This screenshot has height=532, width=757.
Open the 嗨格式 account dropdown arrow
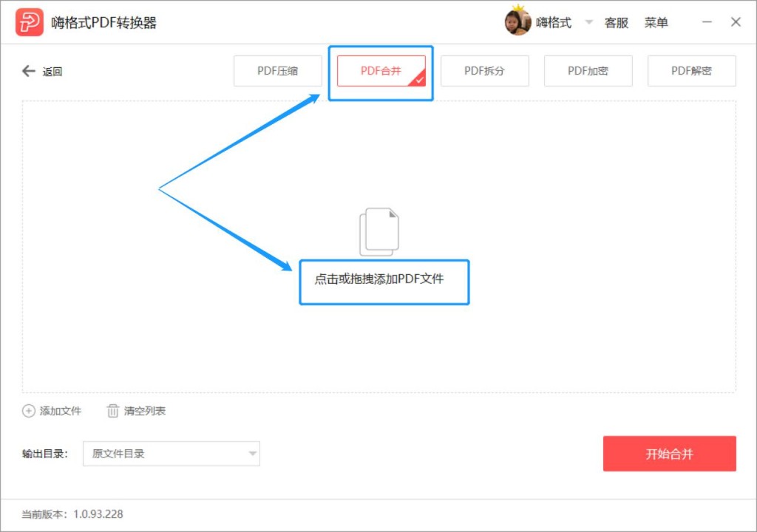(x=588, y=22)
